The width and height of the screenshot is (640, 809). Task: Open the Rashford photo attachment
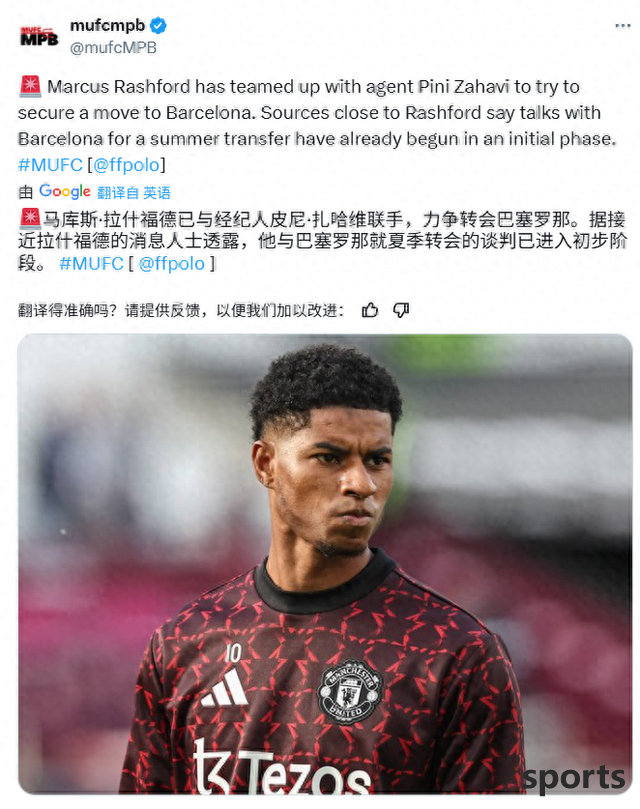325,563
